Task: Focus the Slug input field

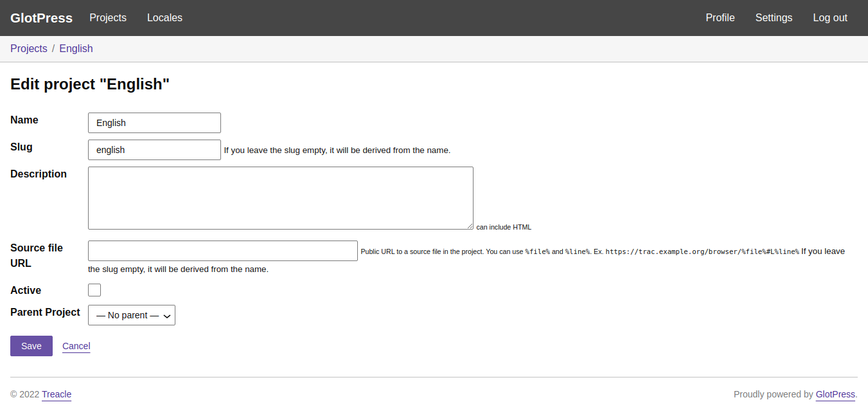Action: (154, 150)
